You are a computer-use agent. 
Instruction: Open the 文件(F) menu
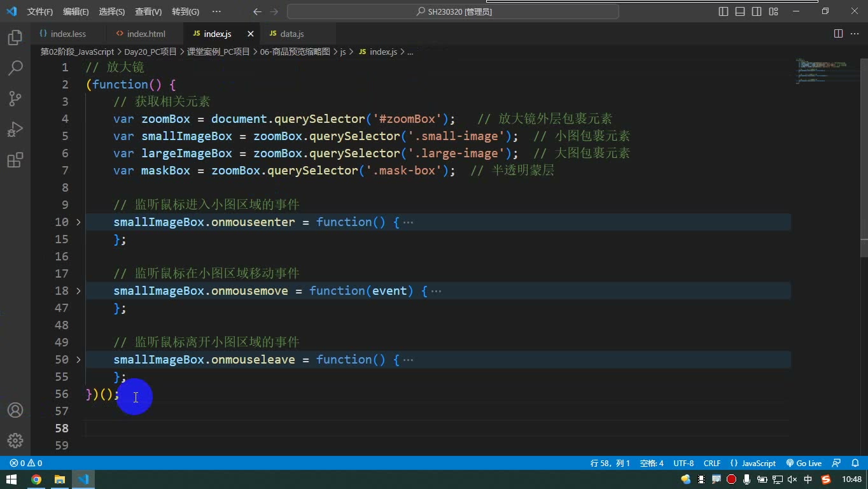tap(40, 11)
